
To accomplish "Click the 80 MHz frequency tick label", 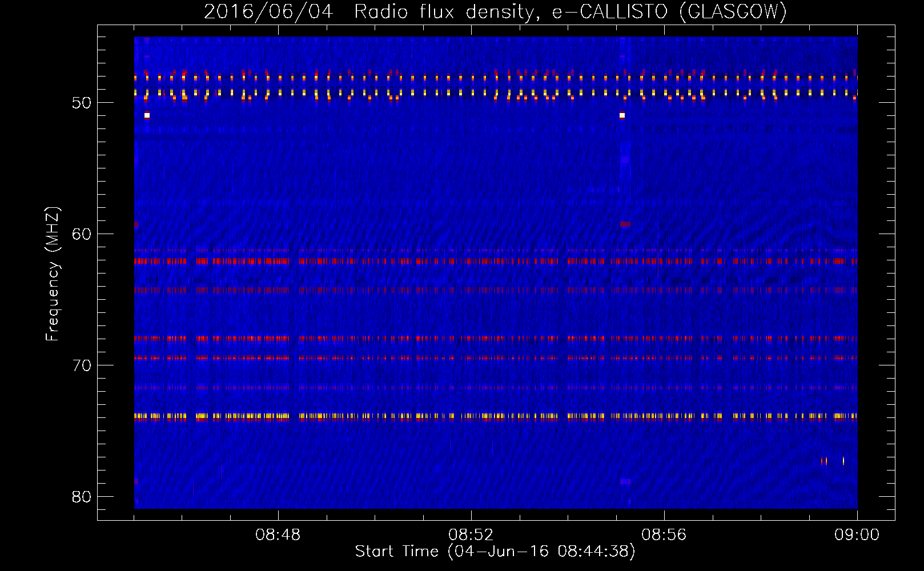I will (82, 497).
